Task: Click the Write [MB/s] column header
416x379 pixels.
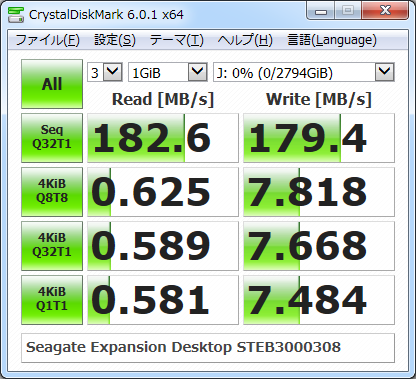Action: (x=319, y=99)
